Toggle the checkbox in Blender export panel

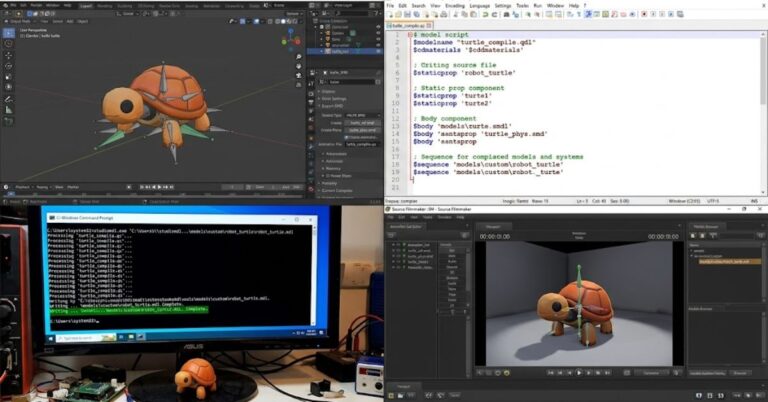(347, 137)
